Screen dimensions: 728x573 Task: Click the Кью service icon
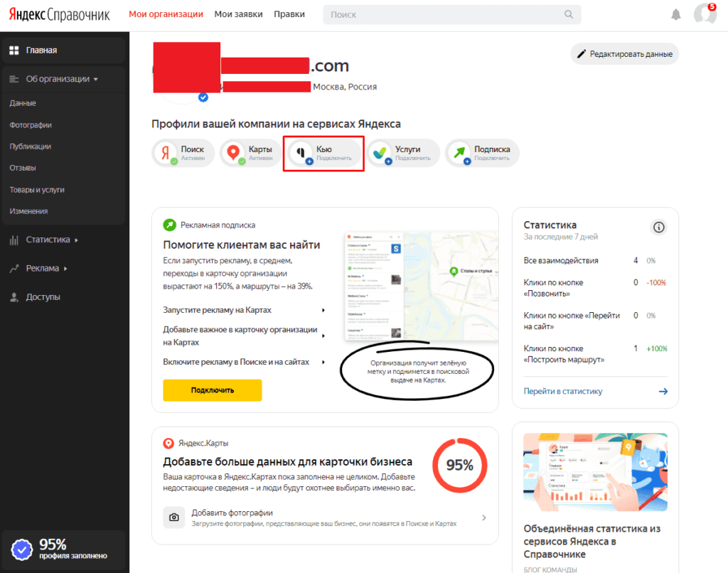click(301, 153)
